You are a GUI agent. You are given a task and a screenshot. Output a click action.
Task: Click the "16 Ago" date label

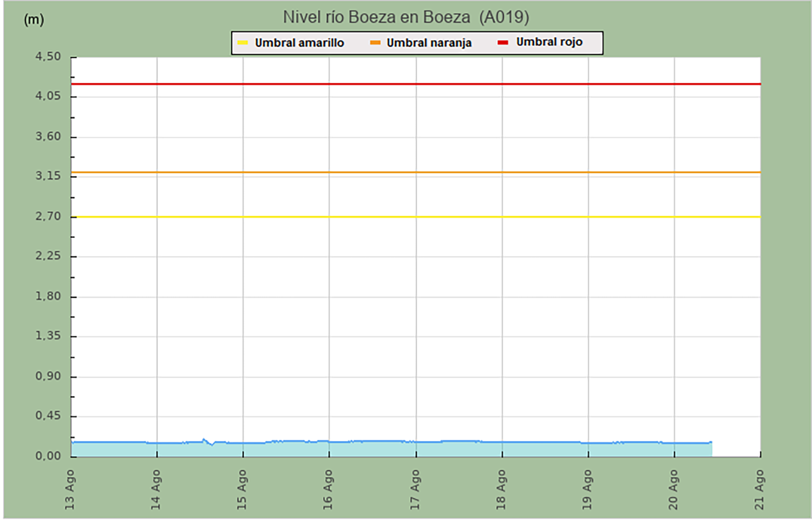click(x=328, y=490)
